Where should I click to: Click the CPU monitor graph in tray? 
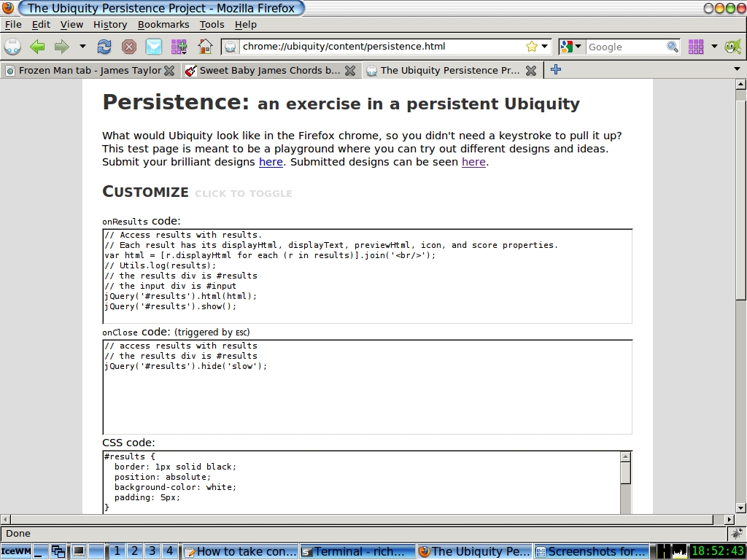pyautogui.click(x=679, y=551)
